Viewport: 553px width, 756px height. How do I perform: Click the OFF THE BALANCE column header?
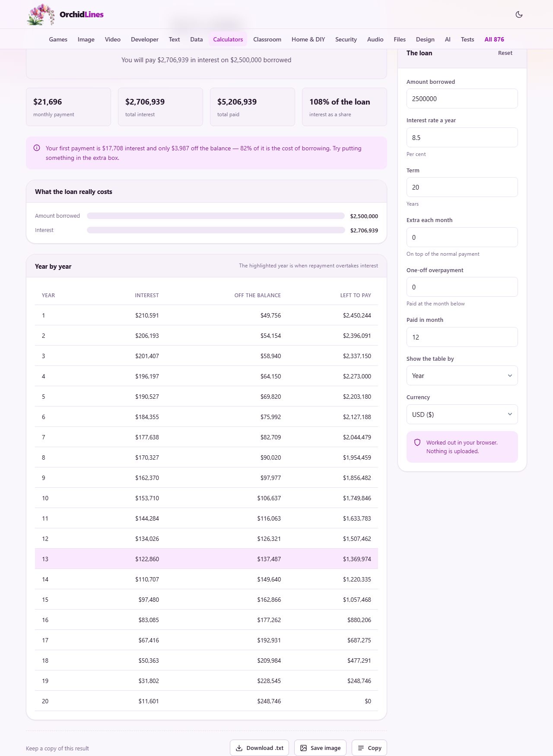pos(257,295)
